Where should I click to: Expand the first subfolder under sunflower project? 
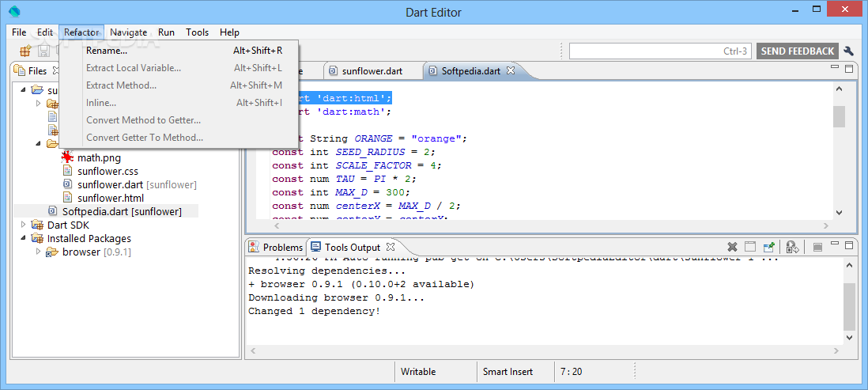click(38, 103)
